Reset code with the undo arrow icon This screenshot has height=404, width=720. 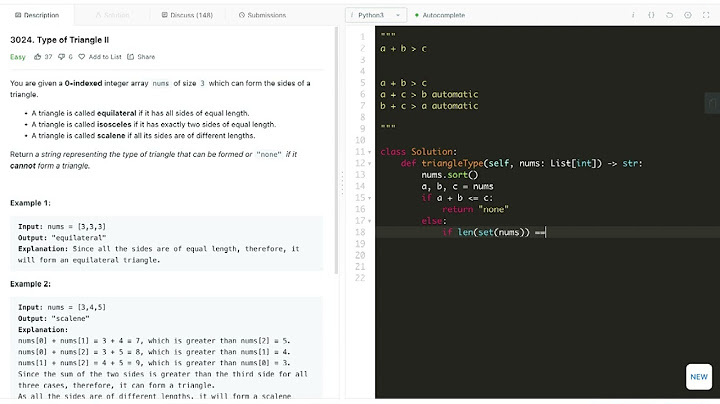click(x=669, y=15)
